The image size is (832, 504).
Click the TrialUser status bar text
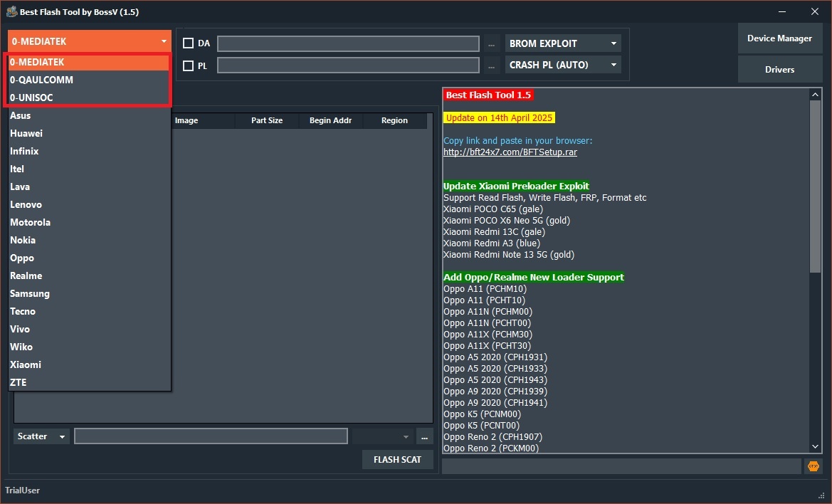22,490
